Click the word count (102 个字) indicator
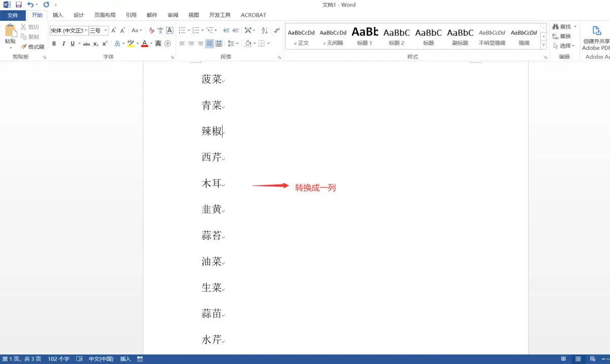This screenshot has width=610, height=364. (58, 358)
